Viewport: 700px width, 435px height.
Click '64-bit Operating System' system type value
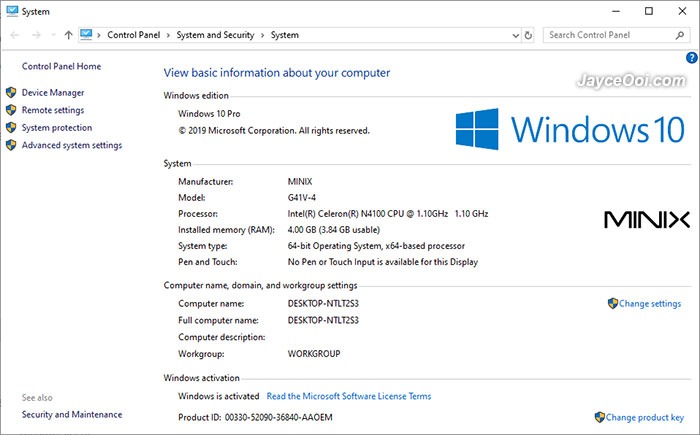(376, 246)
